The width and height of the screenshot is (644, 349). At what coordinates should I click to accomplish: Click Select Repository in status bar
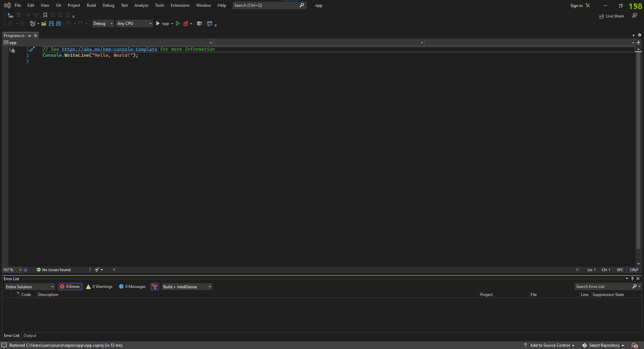pyautogui.click(x=603, y=345)
